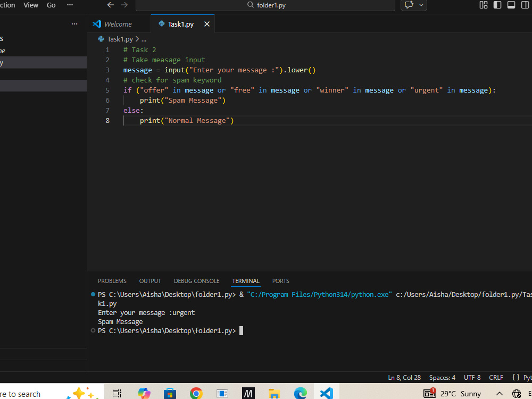Open the 29°C Sunny weather widget
The width and height of the screenshot is (532, 399).
(x=460, y=394)
